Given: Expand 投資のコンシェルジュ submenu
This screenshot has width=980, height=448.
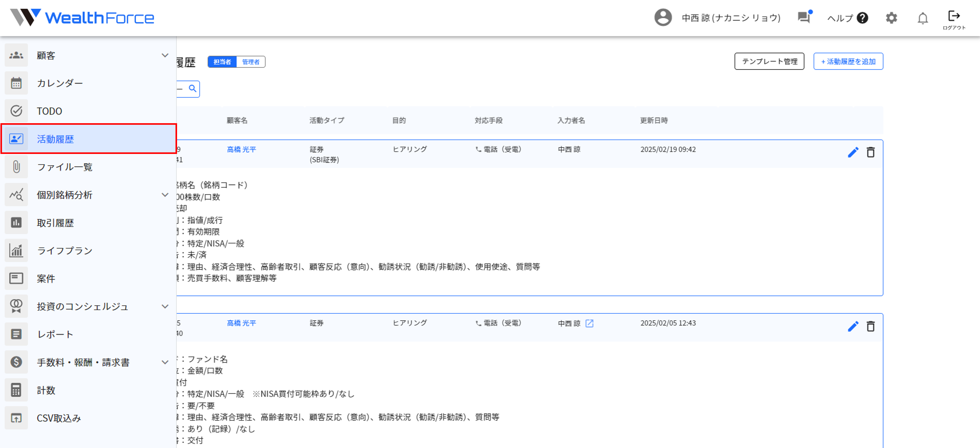Looking at the screenshot, I should pyautogui.click(x=165, y=306).
